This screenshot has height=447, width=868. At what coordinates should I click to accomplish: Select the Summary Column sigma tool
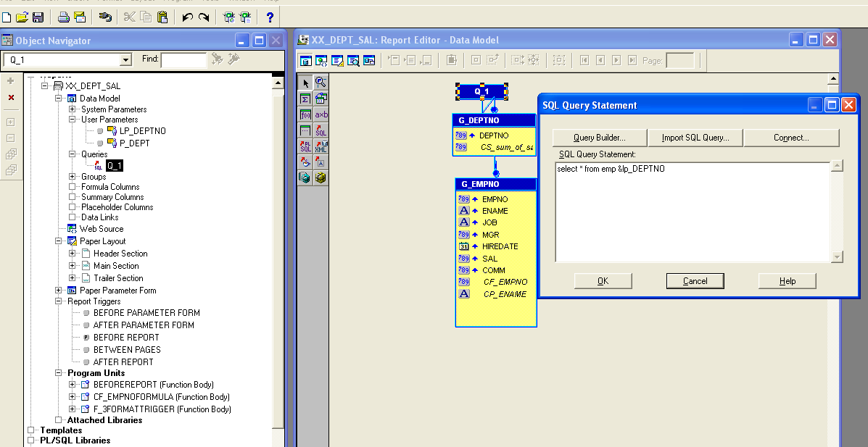point(305,99)
